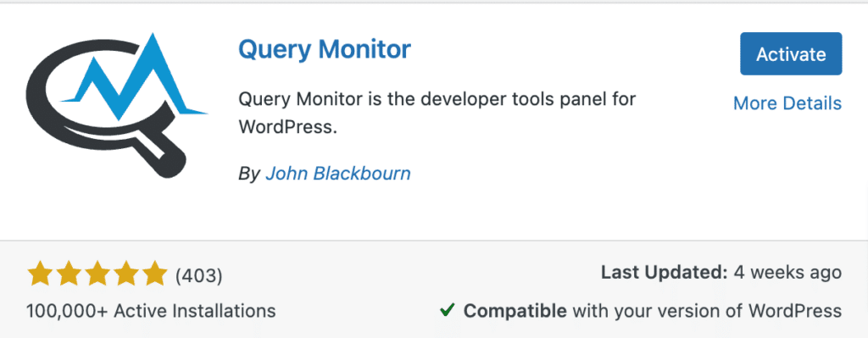Open the Query Monitor title link
Image resolution: width=868 pixels, height=338 pixels.
click(x=325, y=49)
